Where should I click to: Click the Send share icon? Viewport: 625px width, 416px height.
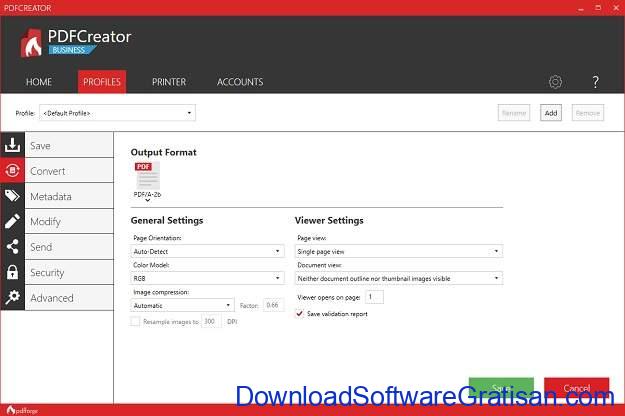pos(12,247)
